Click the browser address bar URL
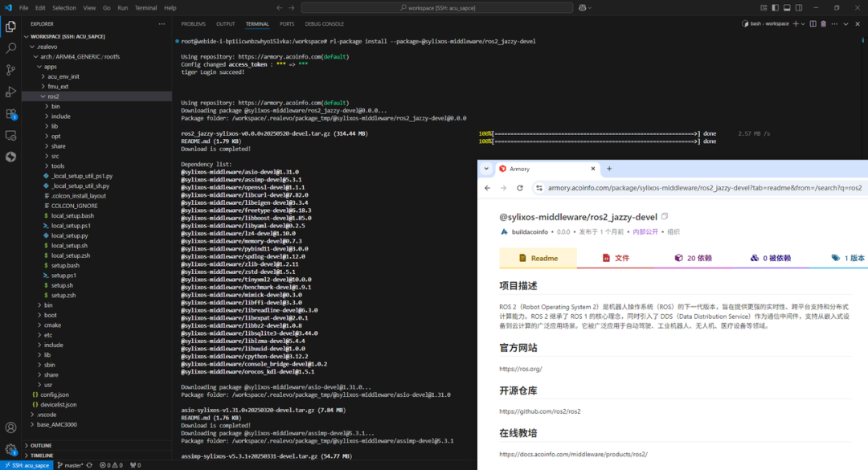Screen dimensions: 868x470 (704, 188)
